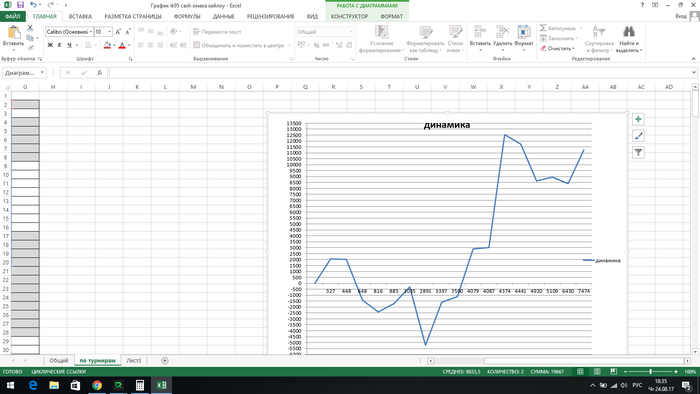Click Перенести текст wrap text button
Viewport: 700px width, 394px height.
[217, 32]
